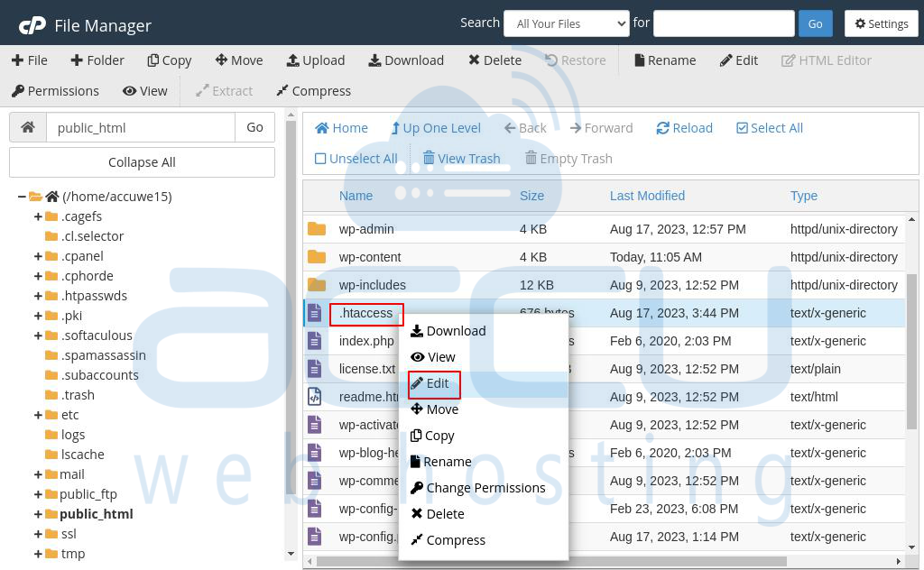Expand the public_html tree folder
This screenshot has width=924, height=570.
[38, 514]
